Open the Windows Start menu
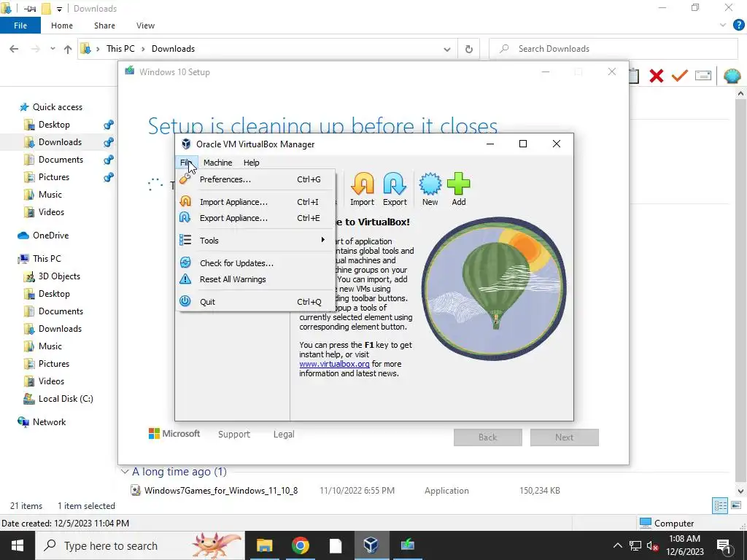The image size is (747, 560). (18, 545)
